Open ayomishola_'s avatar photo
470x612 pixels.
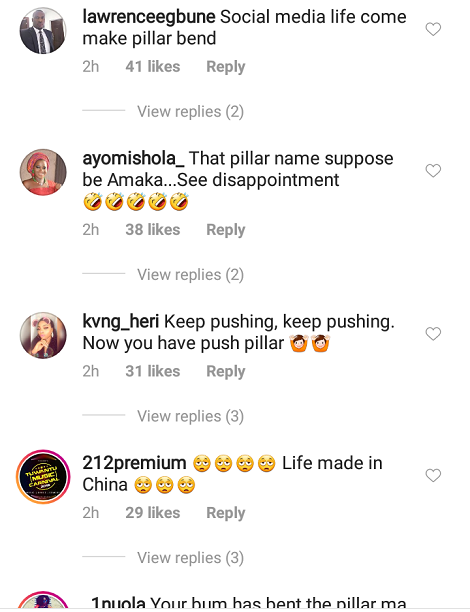pyautogui.click(x=43, y=172)
